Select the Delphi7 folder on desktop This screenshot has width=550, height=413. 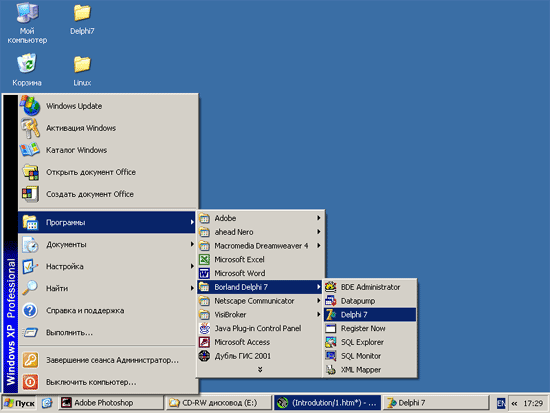click(82, 13)
